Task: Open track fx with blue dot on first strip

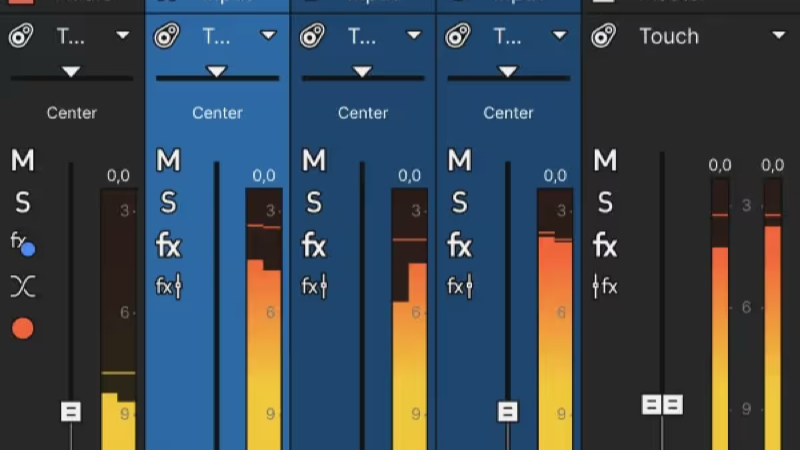Action: [22, 243]
